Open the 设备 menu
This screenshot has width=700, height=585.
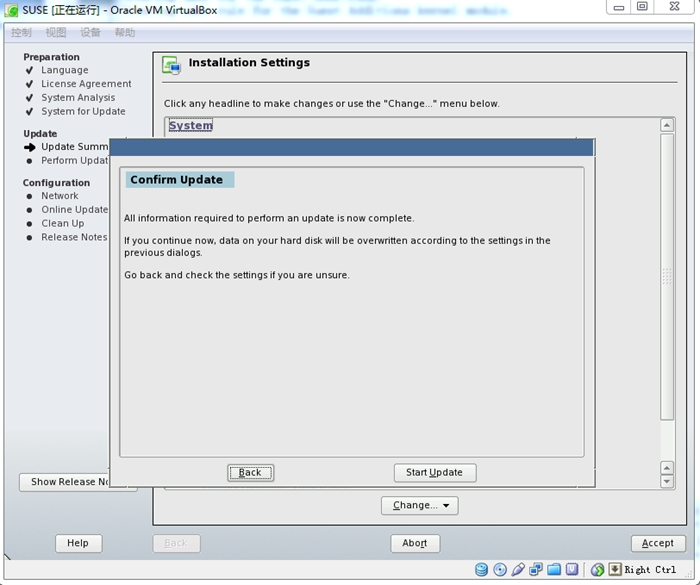coord(90,32)
